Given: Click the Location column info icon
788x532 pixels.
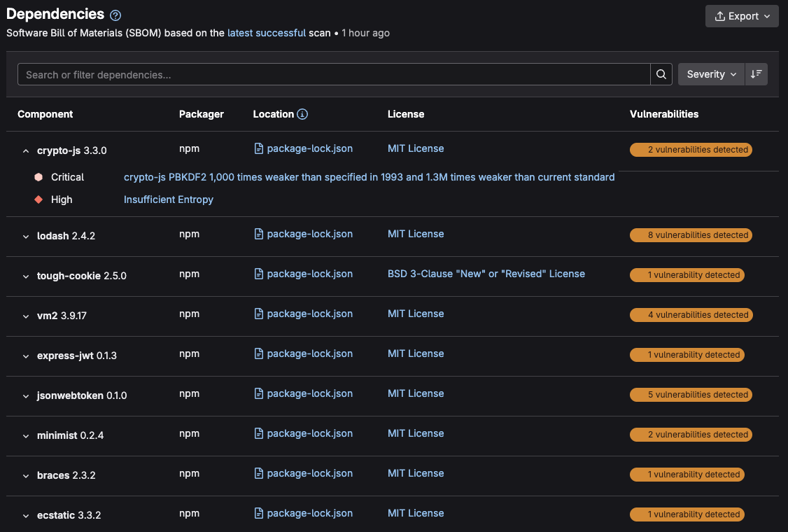Looking at the screenshot, I should 302,114.
